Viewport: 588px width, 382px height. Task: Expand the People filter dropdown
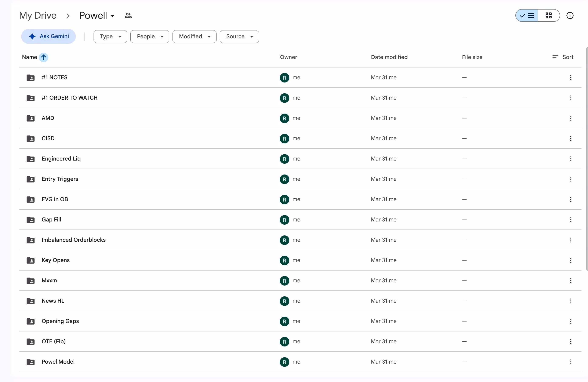tap(150, 37)
